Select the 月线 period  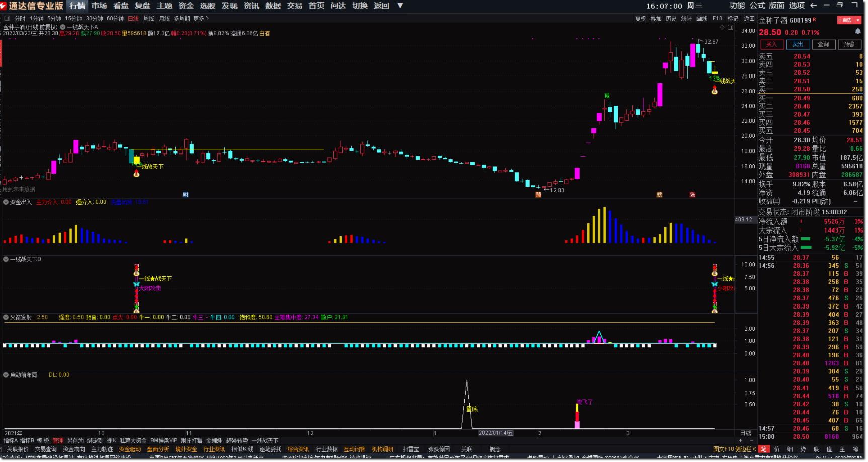click(x=164, y=19)
